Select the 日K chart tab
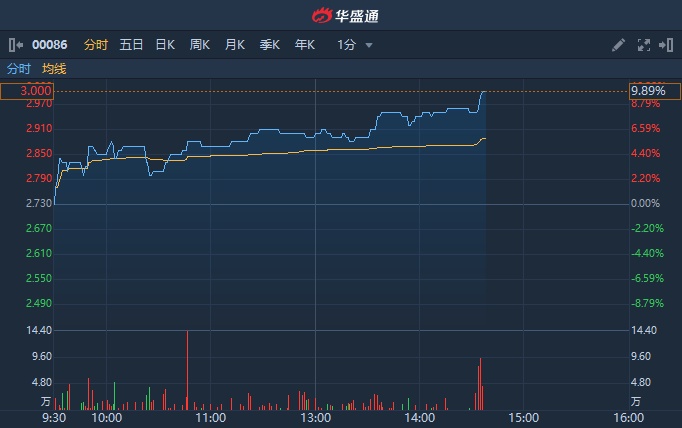The image size is (682, 428). [x=165, y=45]
